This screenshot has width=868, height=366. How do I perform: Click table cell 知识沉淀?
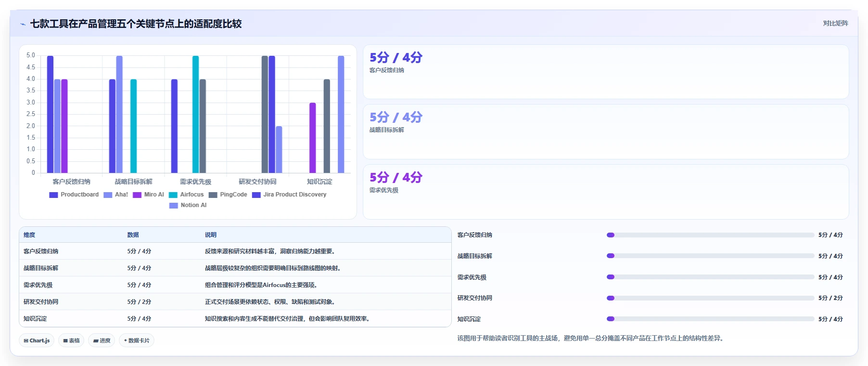(x=35, y=319)
